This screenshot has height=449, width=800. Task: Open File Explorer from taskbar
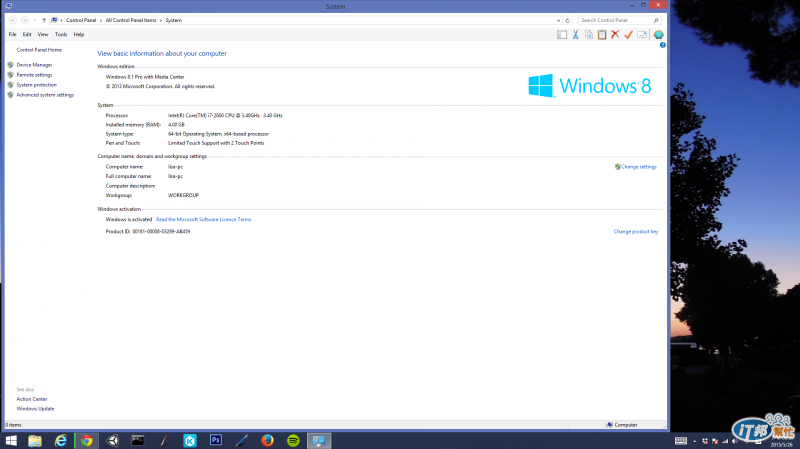pos(35,440)
